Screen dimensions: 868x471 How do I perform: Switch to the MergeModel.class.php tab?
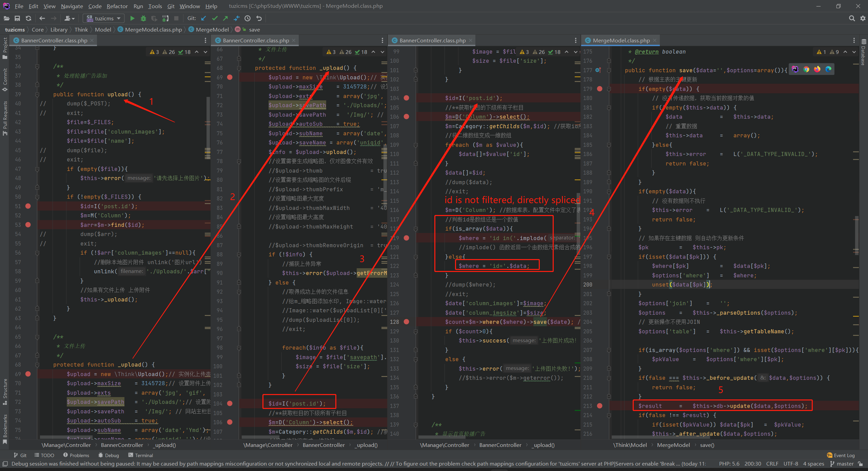coord(621,40)
